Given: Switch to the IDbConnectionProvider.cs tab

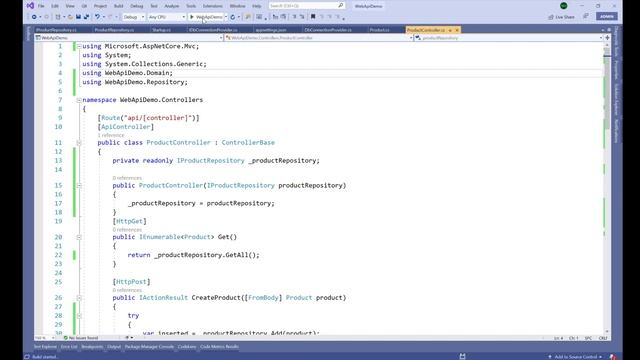Looking at the screenshot, I should click(x=213, y=30).
